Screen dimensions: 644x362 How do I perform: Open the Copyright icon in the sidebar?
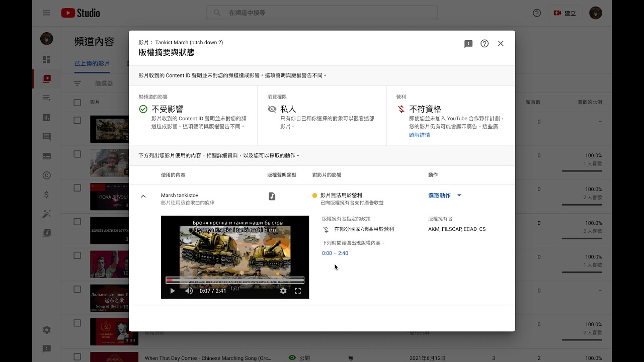click(x=47, y=175)
